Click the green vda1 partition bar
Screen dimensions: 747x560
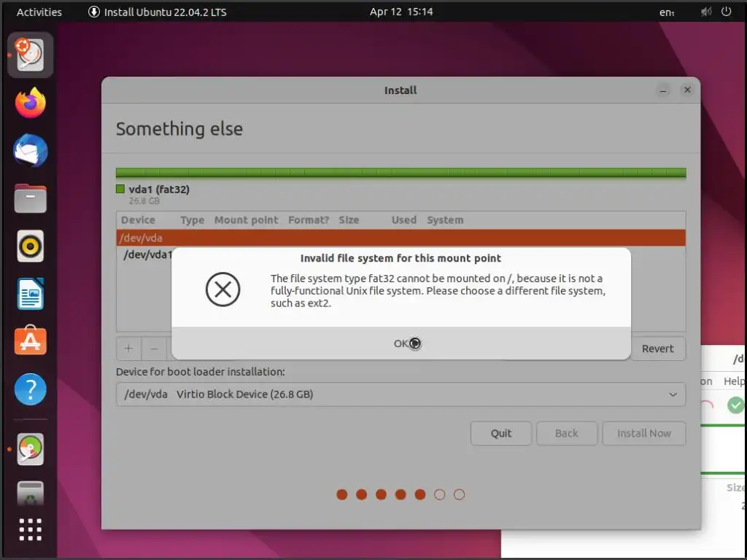pos(400,172)
